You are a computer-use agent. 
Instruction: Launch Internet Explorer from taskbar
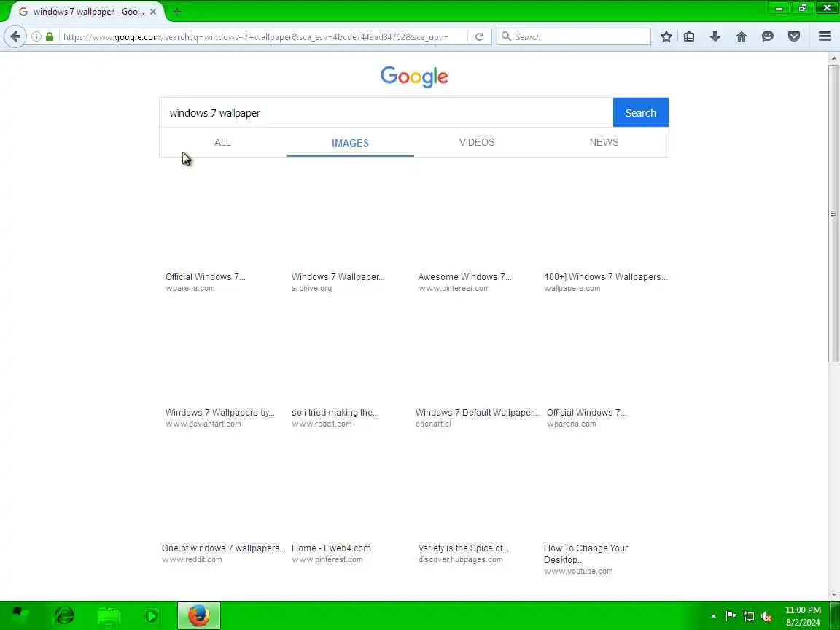pos(64,615)
